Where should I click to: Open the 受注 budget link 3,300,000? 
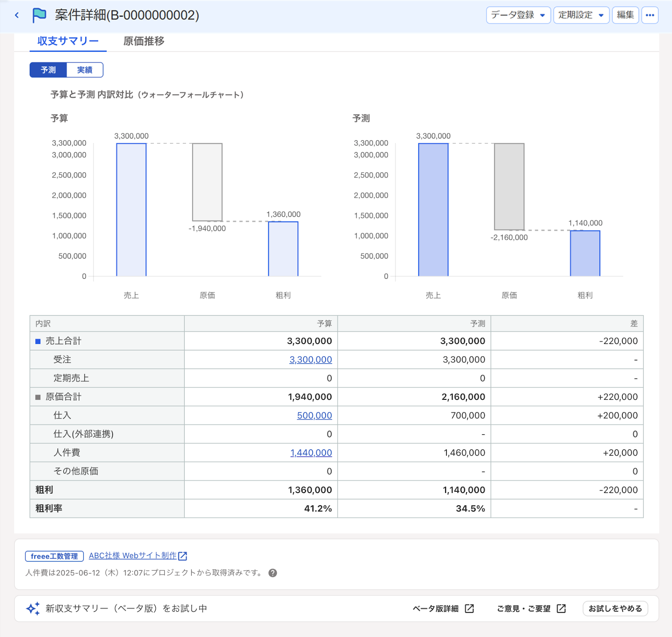310,359
